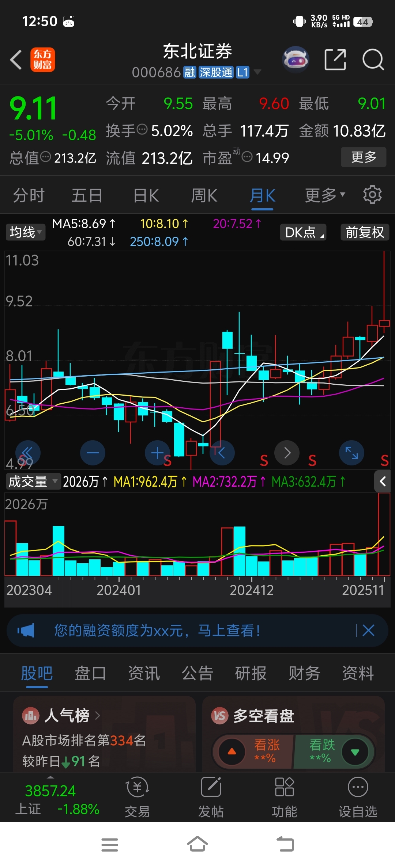395x868 pixels.
Task: Expand chart to fullscreen icon
Action: click(x=352, y=453)
